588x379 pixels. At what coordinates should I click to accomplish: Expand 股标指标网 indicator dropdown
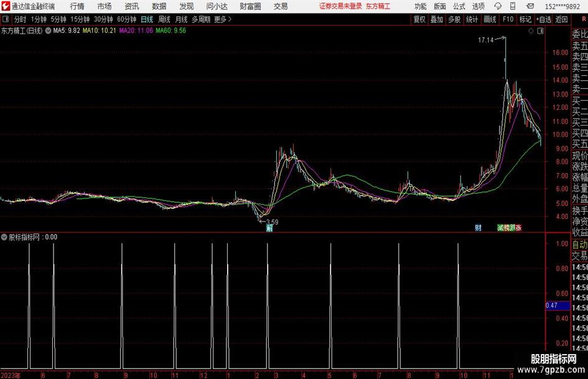(4, 237)
